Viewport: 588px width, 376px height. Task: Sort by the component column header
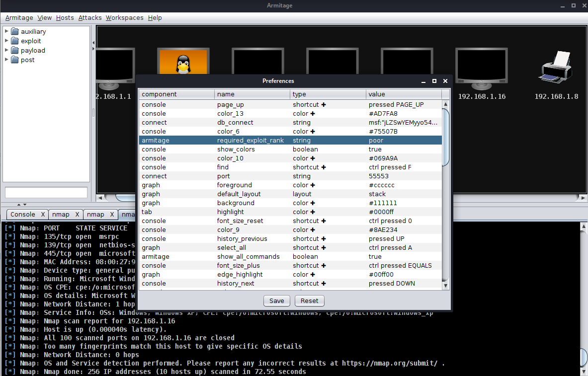pos(176,94)
